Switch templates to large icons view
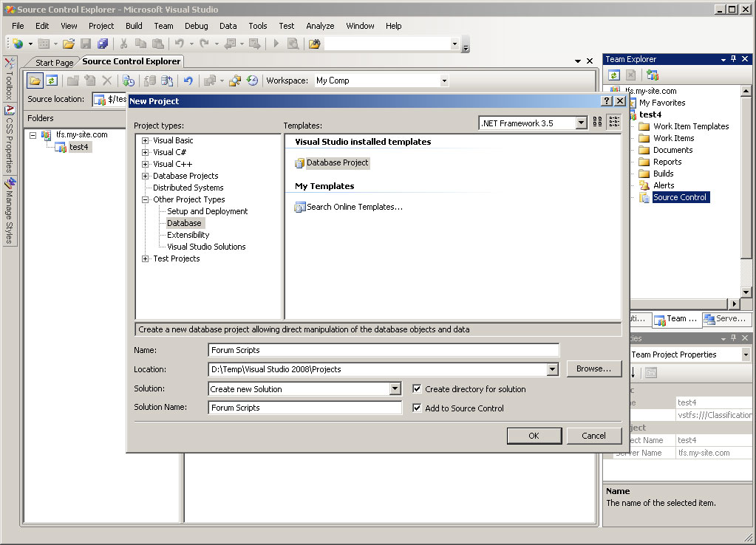Viewport: 756px width, 545px height. tap(597, 121)
